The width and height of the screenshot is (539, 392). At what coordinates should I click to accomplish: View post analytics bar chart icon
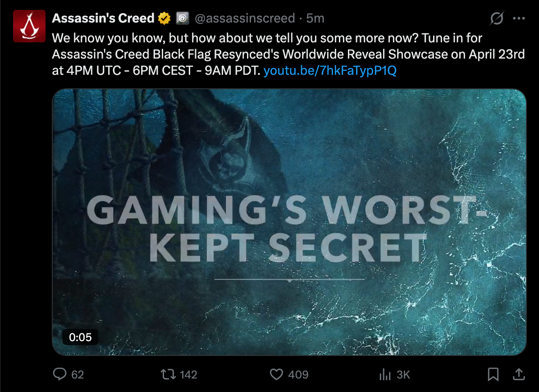pyautogui.click(x=385, y=374)
